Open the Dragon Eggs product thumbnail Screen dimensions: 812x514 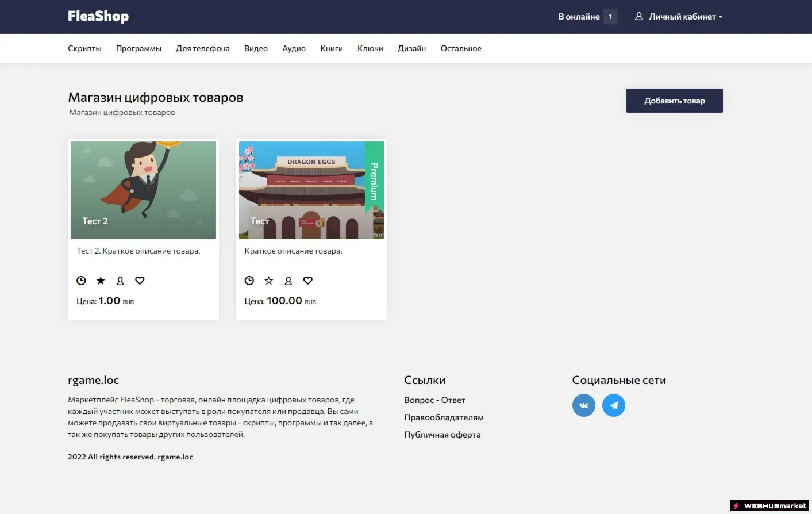[x=311, y=190]
